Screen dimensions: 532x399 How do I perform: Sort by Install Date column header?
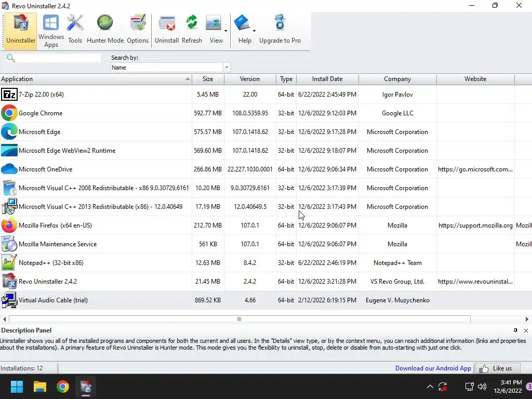coord(327,79)
